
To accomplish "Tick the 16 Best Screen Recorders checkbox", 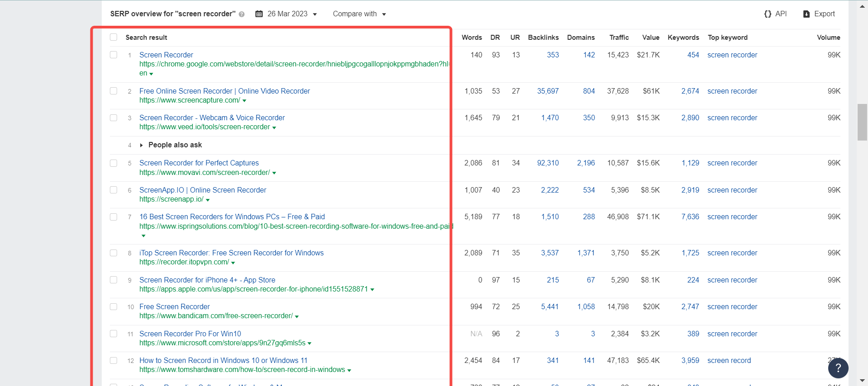I will tap(113, 217).
